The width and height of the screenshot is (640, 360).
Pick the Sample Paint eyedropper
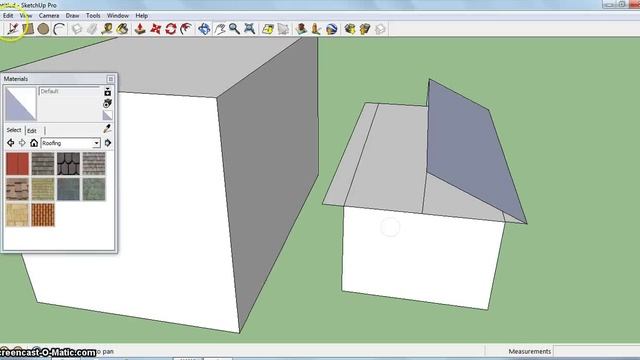(107, 129)
